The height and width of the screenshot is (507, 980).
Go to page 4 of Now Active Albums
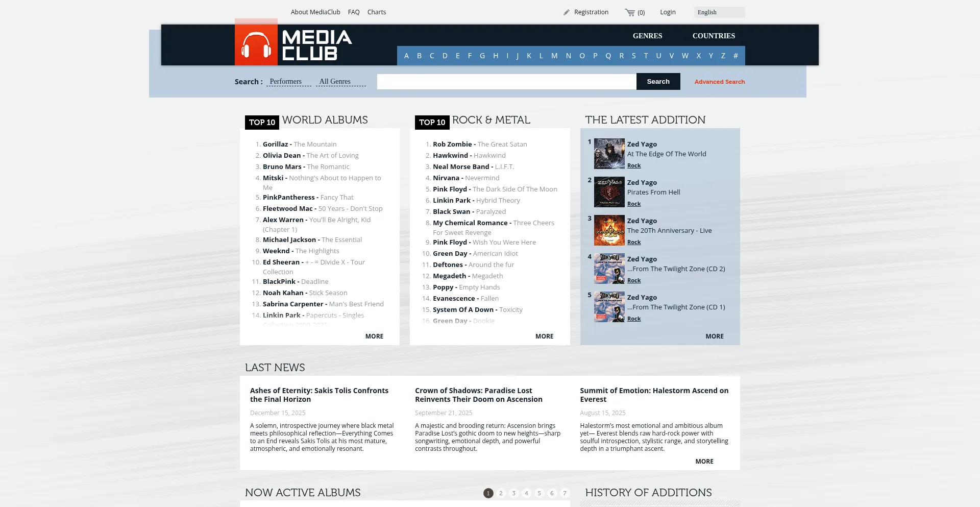527,493
